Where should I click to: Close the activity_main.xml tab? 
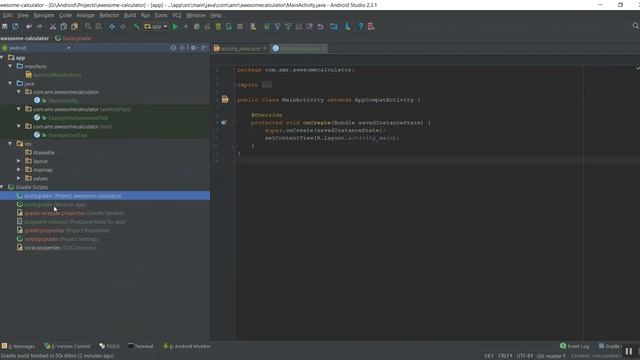(x=264, y=48)
